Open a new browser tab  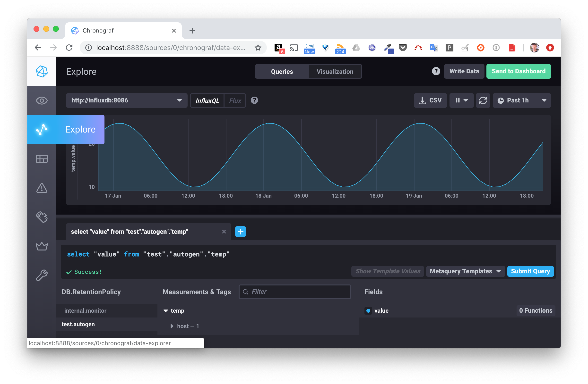click(x=192, y=31)
